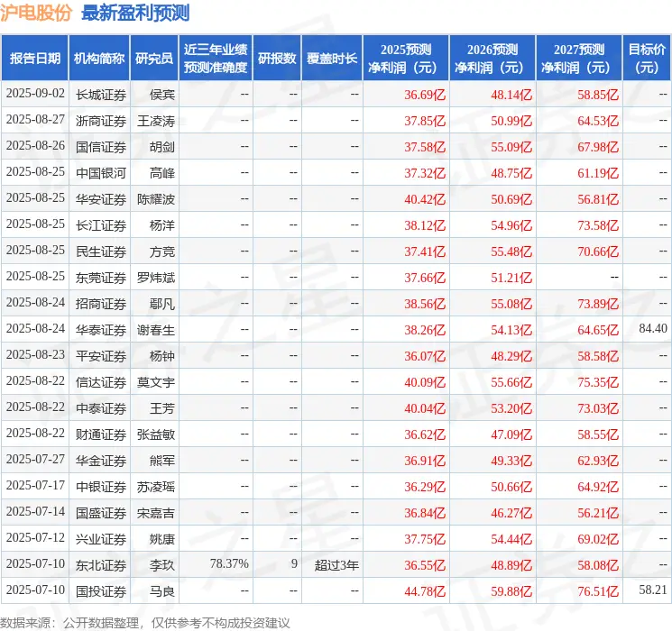Viewport: 672px width, 631px height.
Task: Click the 2025-08-26 report date
Action: [x=35, y=145]
